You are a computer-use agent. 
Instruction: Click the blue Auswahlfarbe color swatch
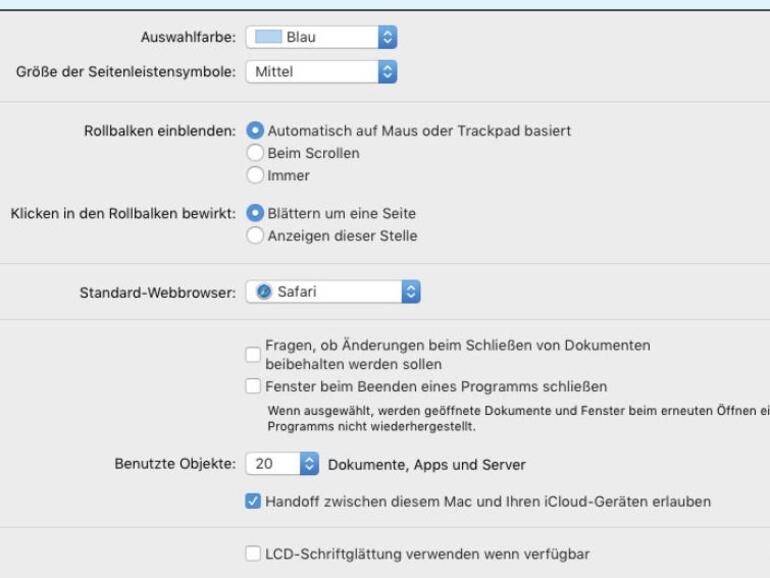267,38
